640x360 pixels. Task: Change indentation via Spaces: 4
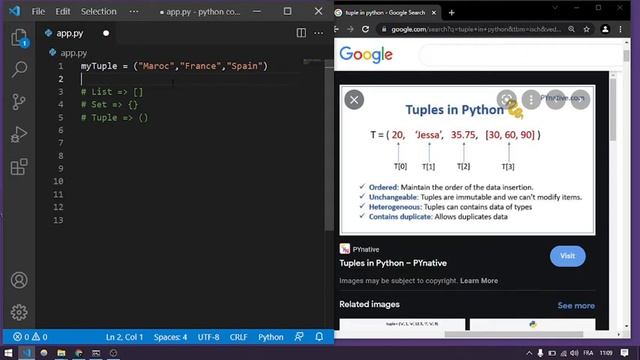click(x=170, y=337)
